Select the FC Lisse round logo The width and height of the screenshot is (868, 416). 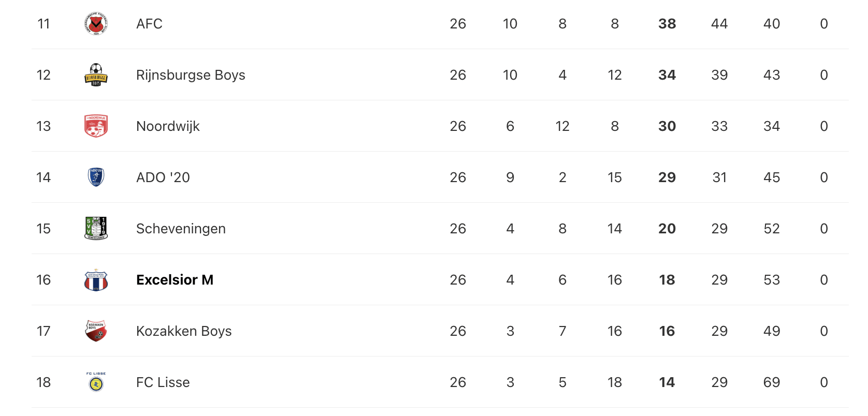click(96, 382)
